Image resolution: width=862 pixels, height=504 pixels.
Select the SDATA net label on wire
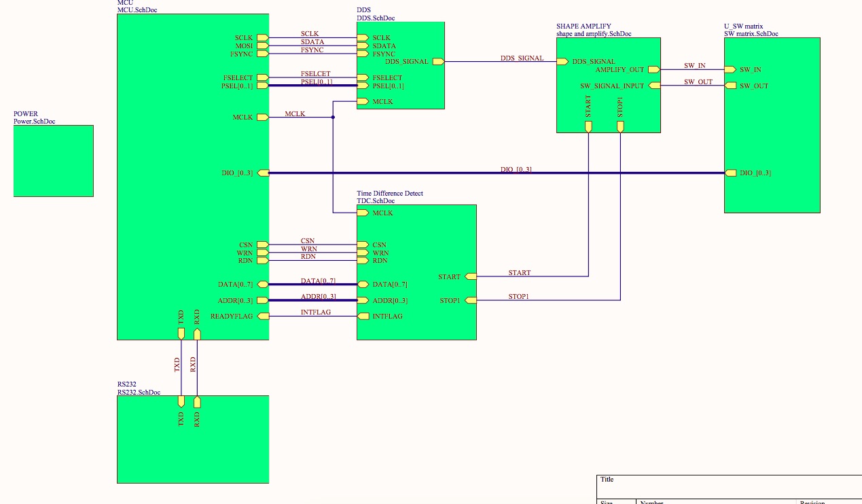tap(312, 42)
